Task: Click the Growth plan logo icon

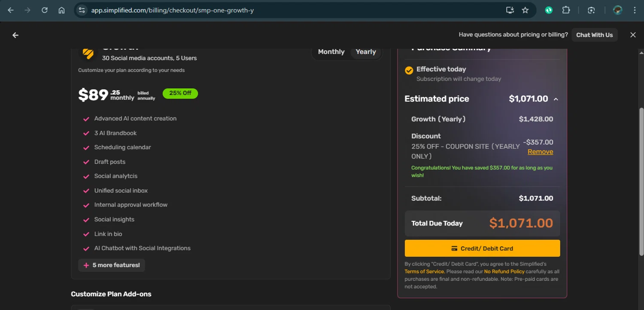Action: [88, 54]
